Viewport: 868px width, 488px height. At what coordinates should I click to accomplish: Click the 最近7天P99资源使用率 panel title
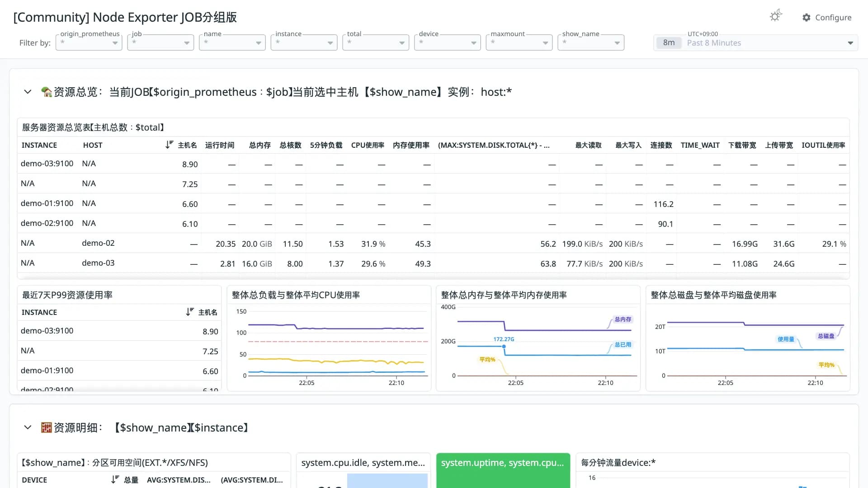67,295
